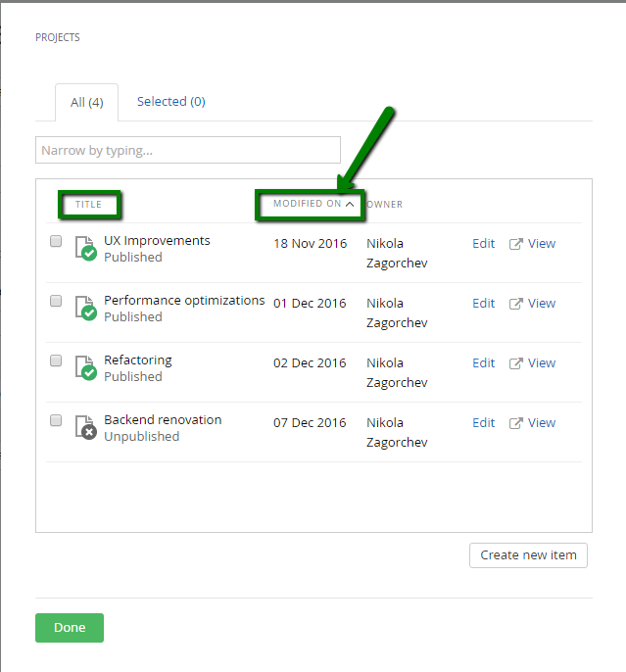
Task: Click the Create new item button
Action: coord(528,555)
